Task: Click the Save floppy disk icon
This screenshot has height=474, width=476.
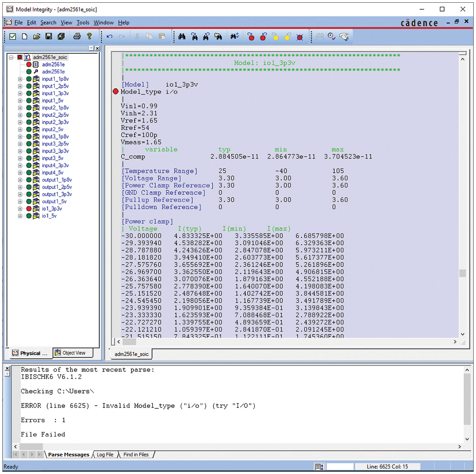Action: point(49,36)
